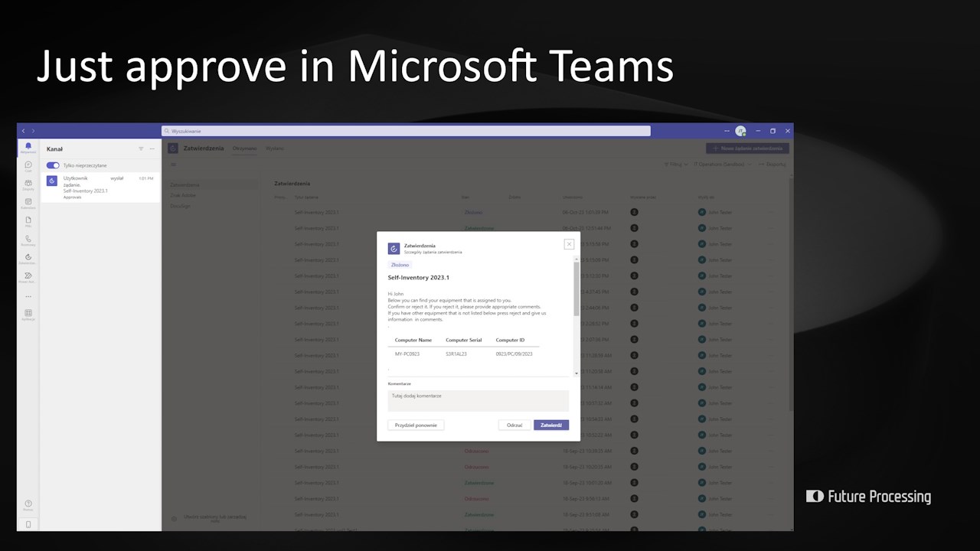Open the Calendar in Teams sidebar

28,203
